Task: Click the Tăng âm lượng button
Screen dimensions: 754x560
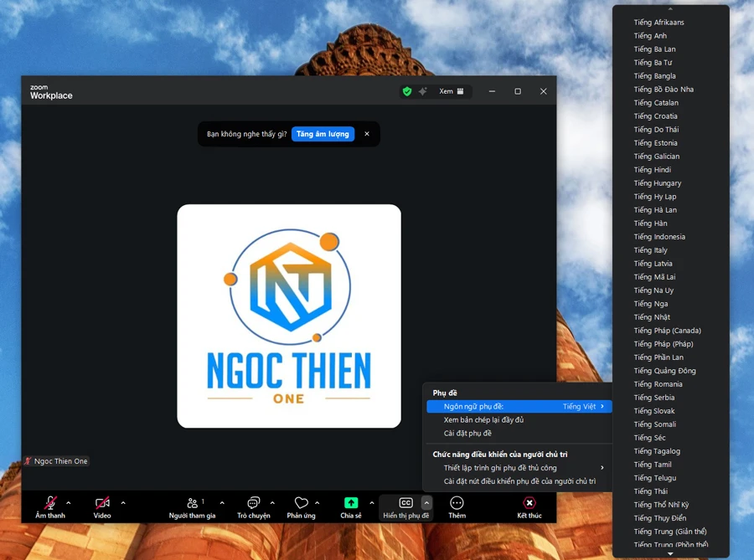Action: 323,133
